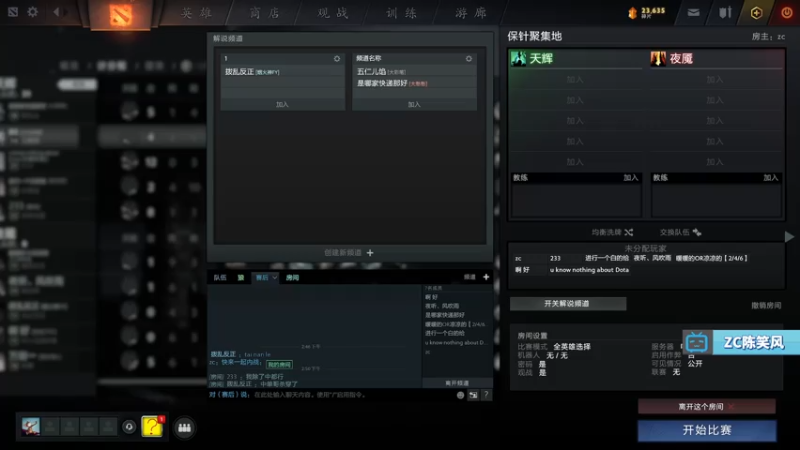The image size is (800, 450).
Task: Click gear icon of broadcaster channel 1
Action: 337,59
